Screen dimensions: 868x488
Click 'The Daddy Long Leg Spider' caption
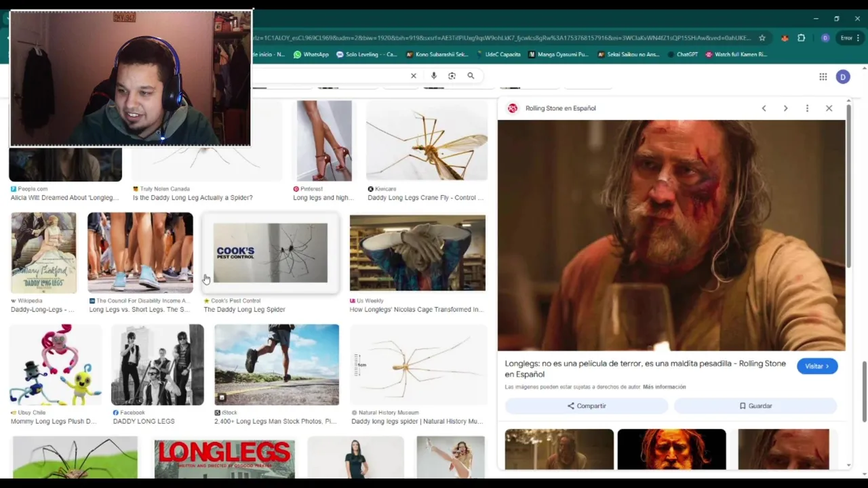pos(244,310)
